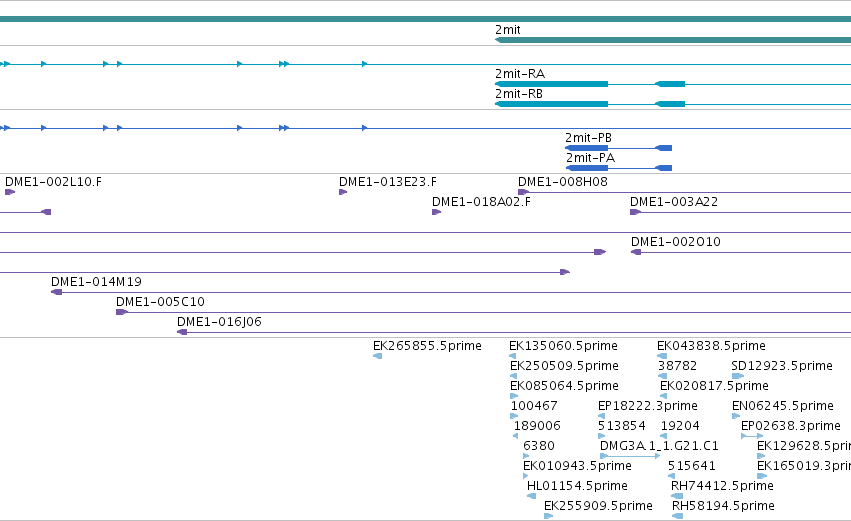Click feature label 6380
Viewport: 851px width, 521px height.
click(539, 447)
